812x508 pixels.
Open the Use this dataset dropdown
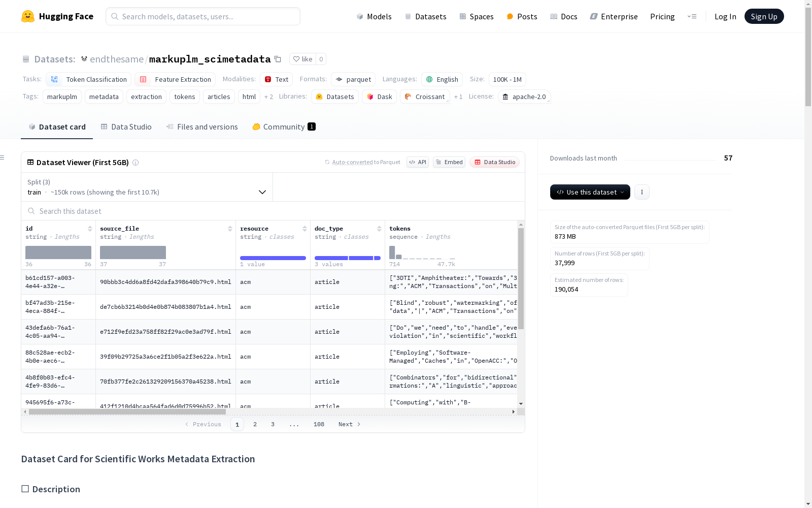pyautogui.click(x=590, y=192)
